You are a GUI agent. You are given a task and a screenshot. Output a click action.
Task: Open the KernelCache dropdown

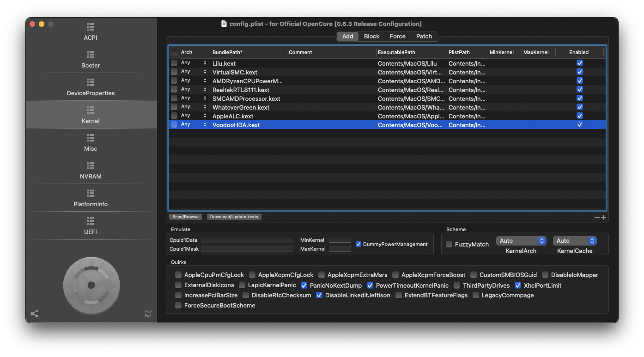coord(575,241)
